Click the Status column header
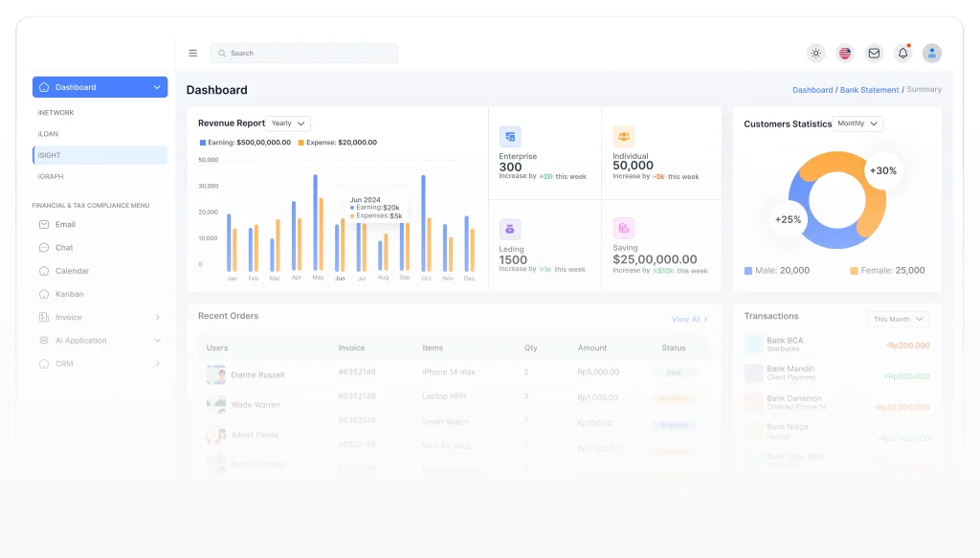Viewport: 980px width, 558px height. (x=674, y=347)
